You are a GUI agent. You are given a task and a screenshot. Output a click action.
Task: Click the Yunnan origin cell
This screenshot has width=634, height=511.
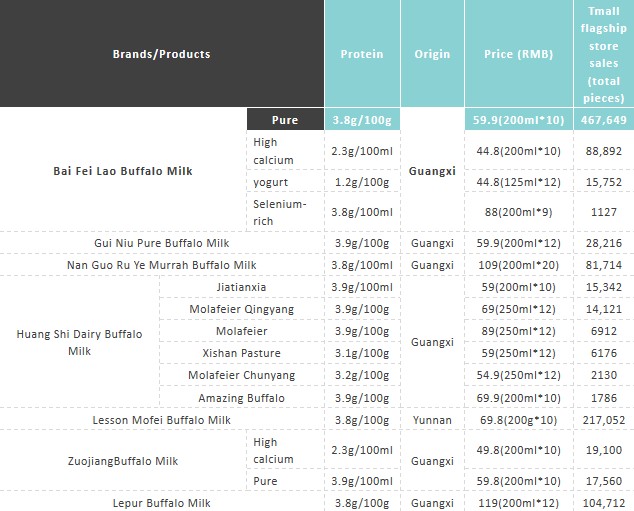click(432, 420)
